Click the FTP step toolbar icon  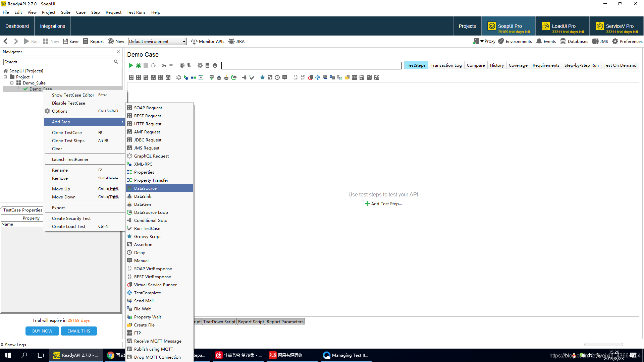pyautogui.click(x=355, y=77)
